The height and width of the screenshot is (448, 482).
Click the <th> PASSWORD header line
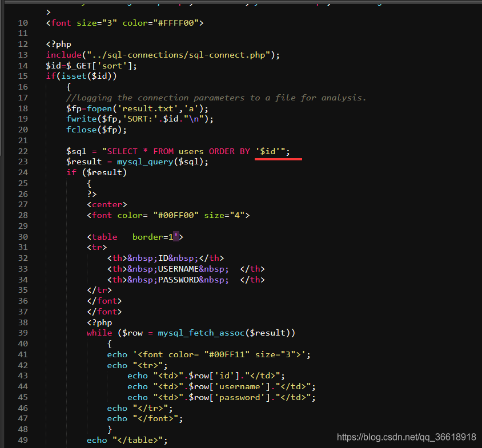186,280
